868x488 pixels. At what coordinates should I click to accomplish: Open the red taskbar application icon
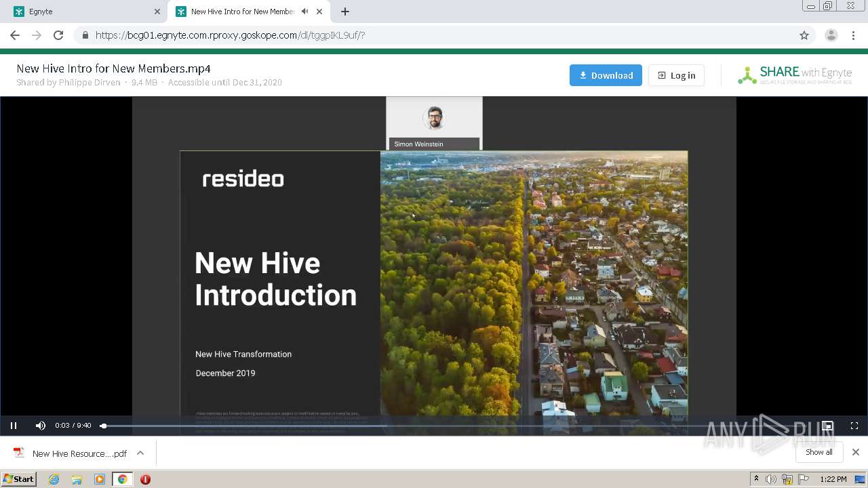coord(145,479)
